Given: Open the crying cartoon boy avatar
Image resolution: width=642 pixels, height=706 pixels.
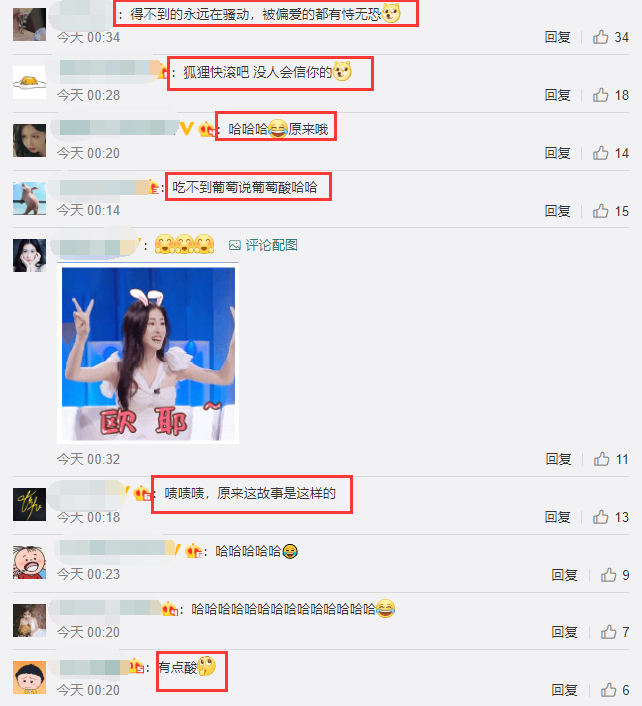Looking at the screenshot, I should (29, 562).
